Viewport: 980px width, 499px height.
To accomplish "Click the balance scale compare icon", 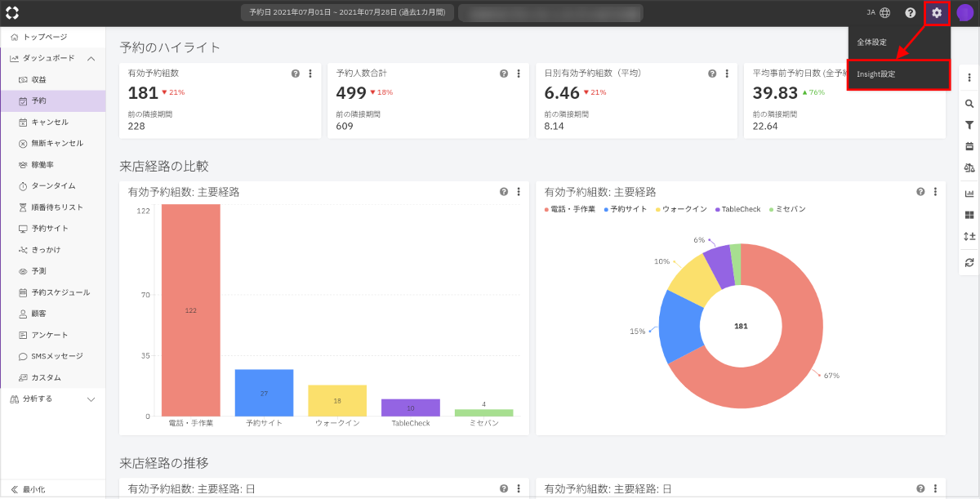I will click(969, 167).
